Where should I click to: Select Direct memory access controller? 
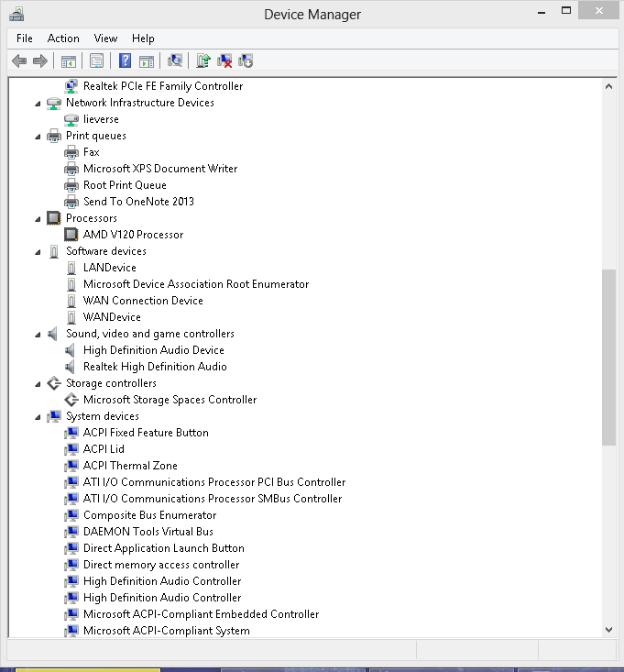click(161, 565)
